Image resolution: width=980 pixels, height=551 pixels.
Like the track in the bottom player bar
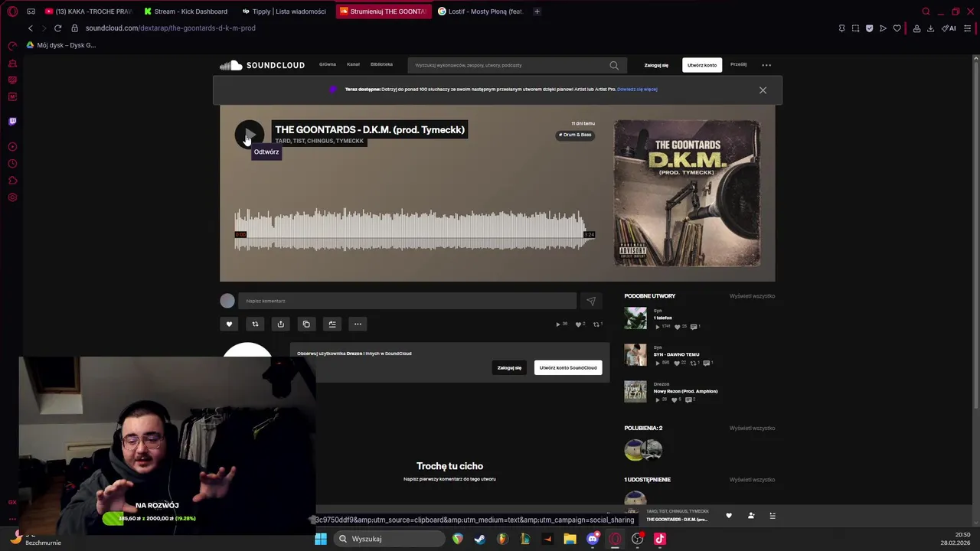pyautogui.click(x=729, y=516)
